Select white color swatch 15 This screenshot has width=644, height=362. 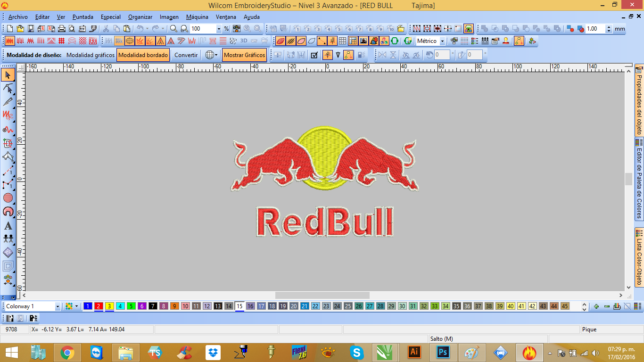[239, 306]
